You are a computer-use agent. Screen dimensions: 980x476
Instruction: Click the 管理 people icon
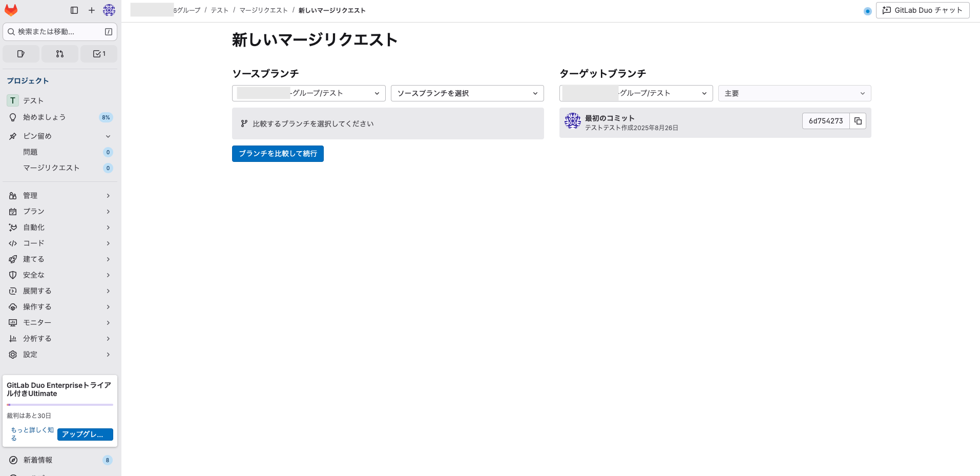click(x=13, y=196)
